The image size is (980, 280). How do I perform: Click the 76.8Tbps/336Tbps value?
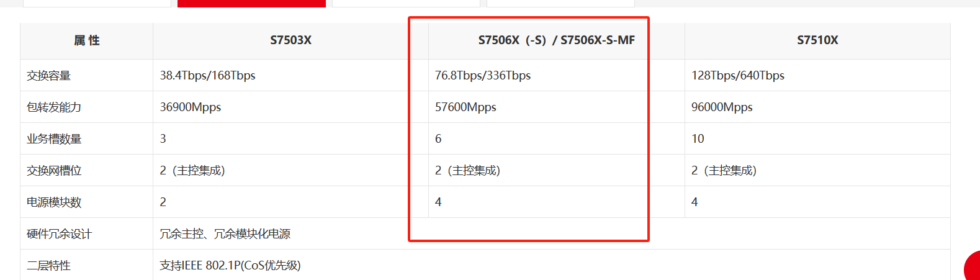tap(482, 76)
